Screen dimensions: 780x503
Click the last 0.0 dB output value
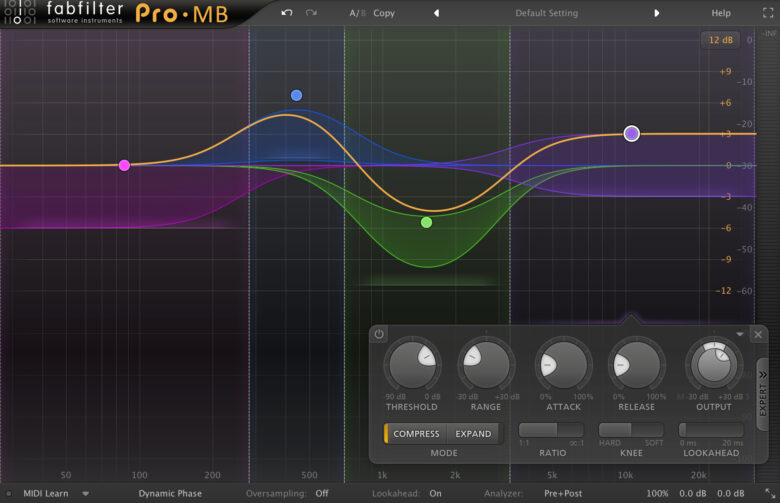point(730,494)
